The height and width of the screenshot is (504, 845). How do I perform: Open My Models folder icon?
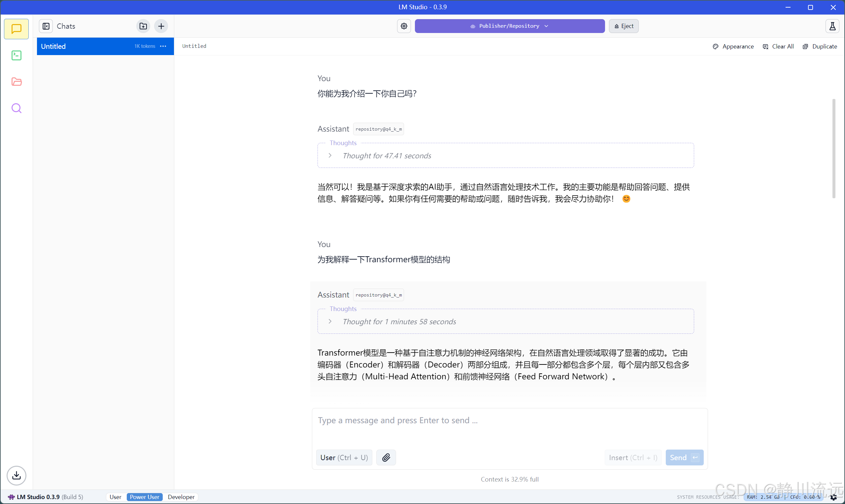pyautogui.click(x=16, y=82)
